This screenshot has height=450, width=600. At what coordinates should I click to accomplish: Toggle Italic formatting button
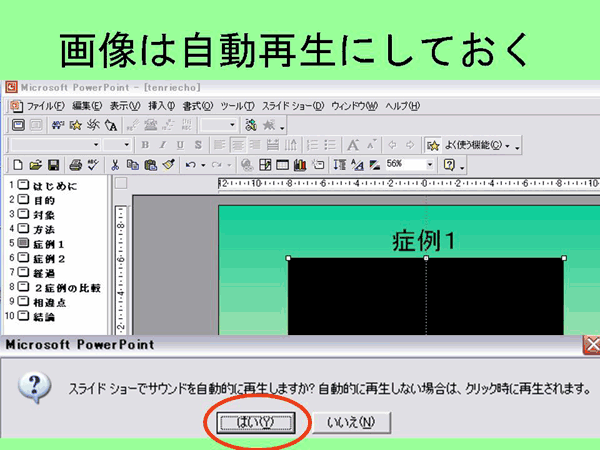pyautogui.click(x=160, y=145)
